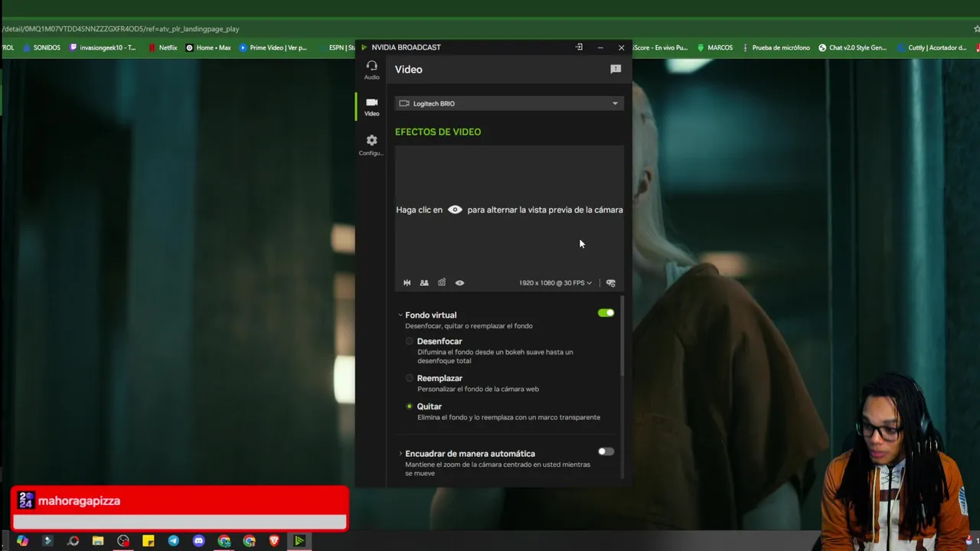The width and height of the screenshot is (980, 551).
Task: Open the Chat v2.0 Style Gen bookmark
Action: pos(852,47)
